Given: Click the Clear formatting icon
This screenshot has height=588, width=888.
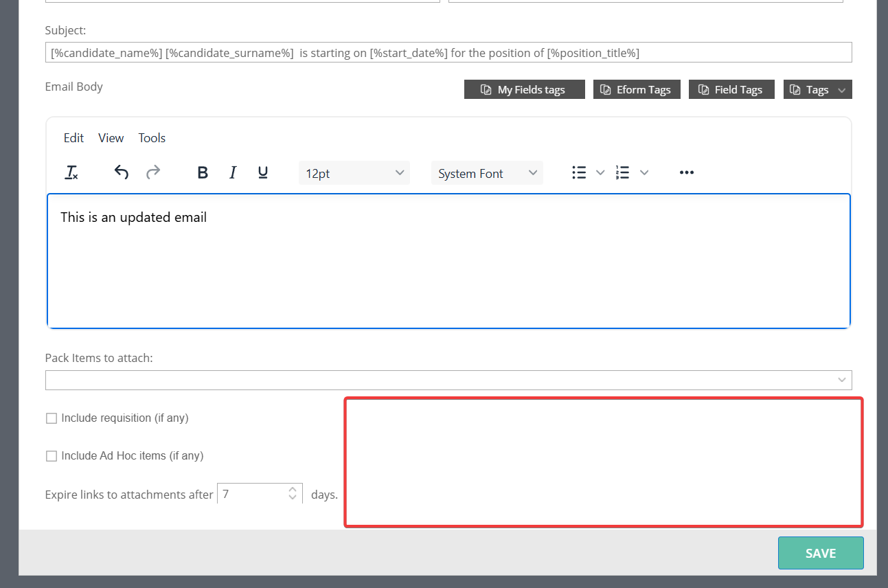Looking at the screenshot, I should pos(71,172).
